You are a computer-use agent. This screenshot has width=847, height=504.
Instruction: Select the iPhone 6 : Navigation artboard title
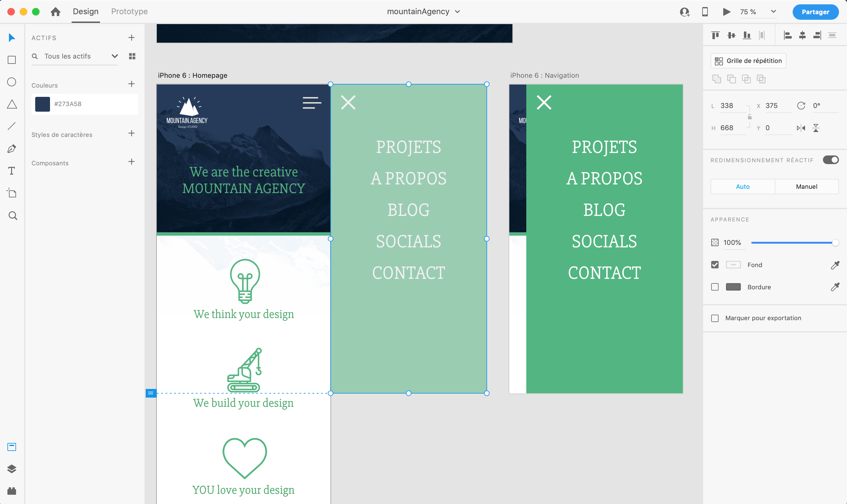(x=544, y=75)
